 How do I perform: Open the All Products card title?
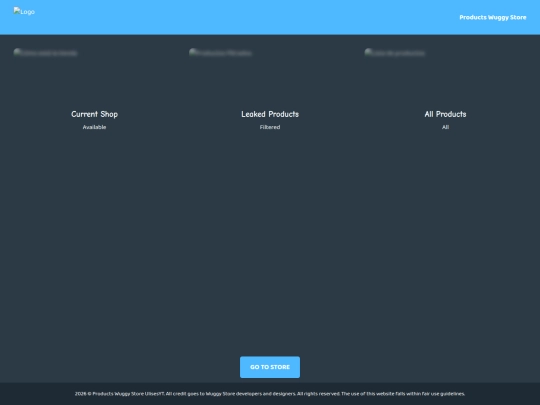point(445,114)
